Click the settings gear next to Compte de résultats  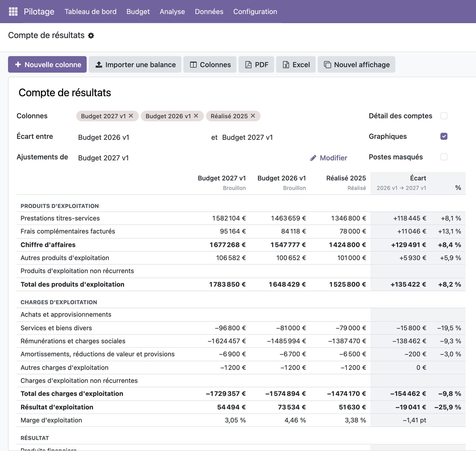(91, 36)
